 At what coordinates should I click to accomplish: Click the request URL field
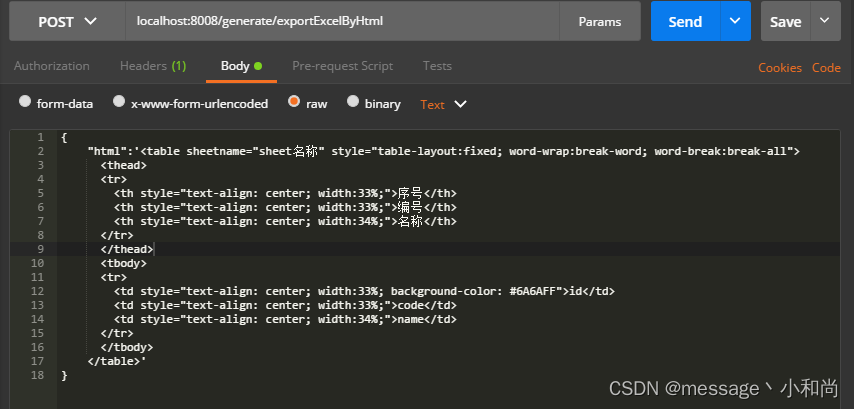[x=343, y=22]
